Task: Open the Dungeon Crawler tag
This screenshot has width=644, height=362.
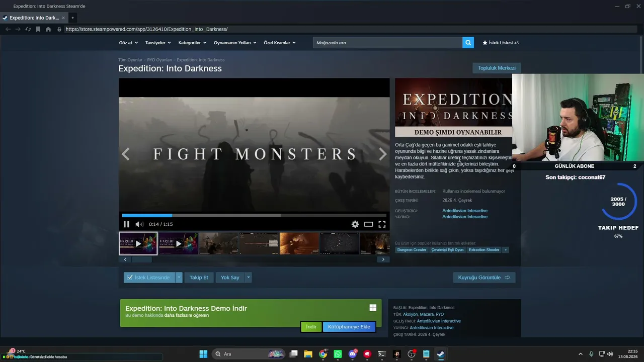Action: (412, 250)
